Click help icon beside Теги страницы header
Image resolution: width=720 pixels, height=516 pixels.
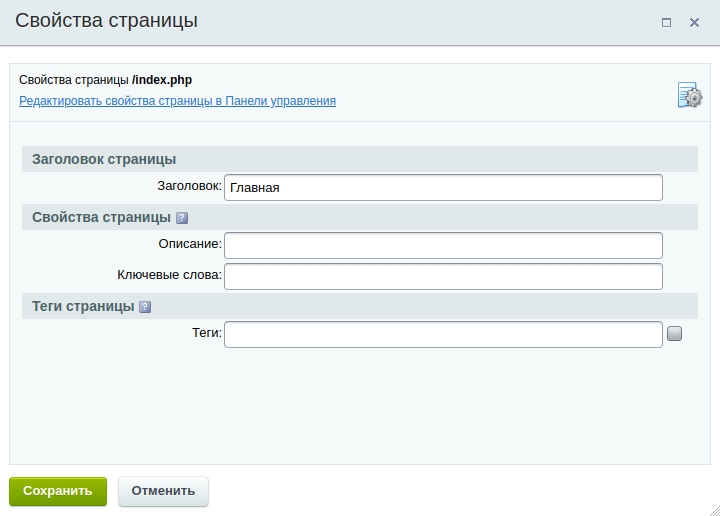tap(145, 307)
